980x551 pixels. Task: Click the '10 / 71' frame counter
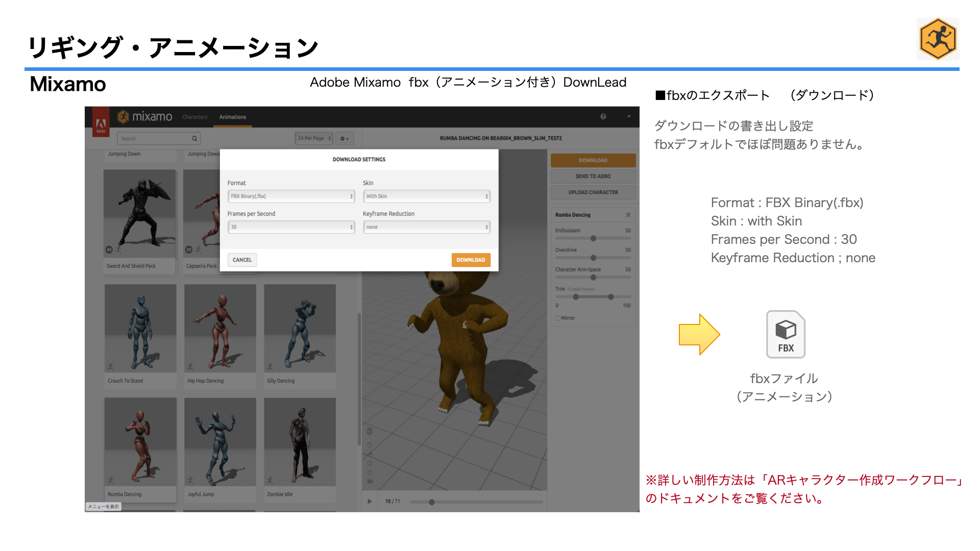point(393,502)
